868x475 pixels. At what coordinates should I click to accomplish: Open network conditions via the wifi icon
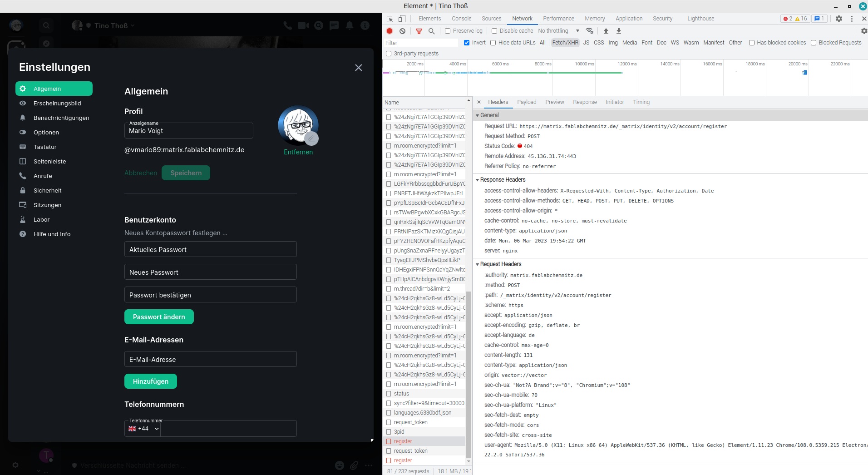590,31
